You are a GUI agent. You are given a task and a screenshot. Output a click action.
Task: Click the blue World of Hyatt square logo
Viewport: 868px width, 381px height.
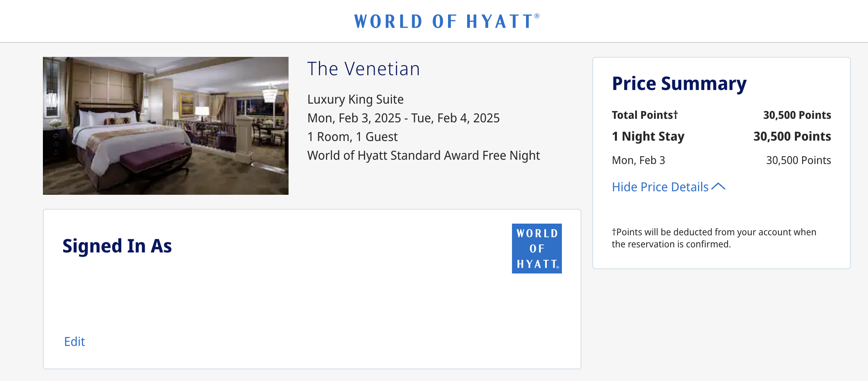pyautogui.click(x=537, y=248)
